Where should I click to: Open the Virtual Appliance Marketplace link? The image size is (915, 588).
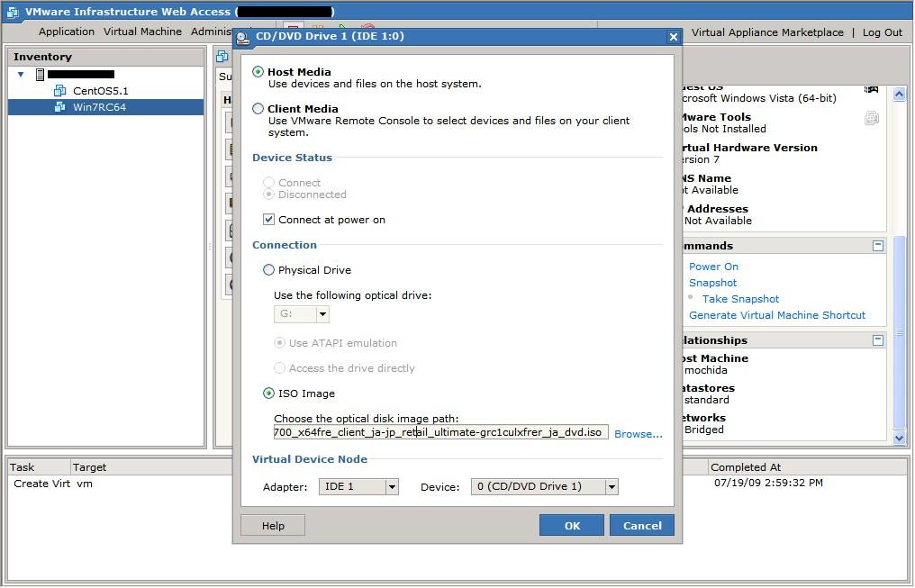tap(767, 32)
